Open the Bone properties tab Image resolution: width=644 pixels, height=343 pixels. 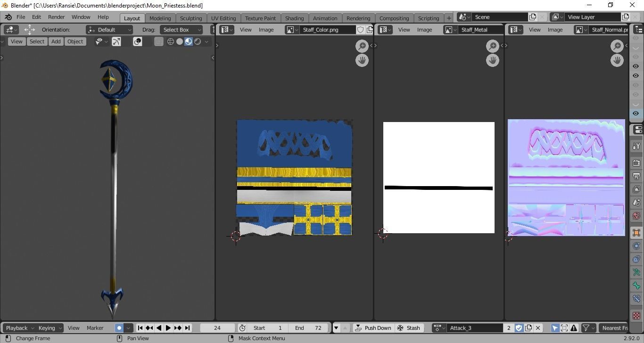(636, 286)
